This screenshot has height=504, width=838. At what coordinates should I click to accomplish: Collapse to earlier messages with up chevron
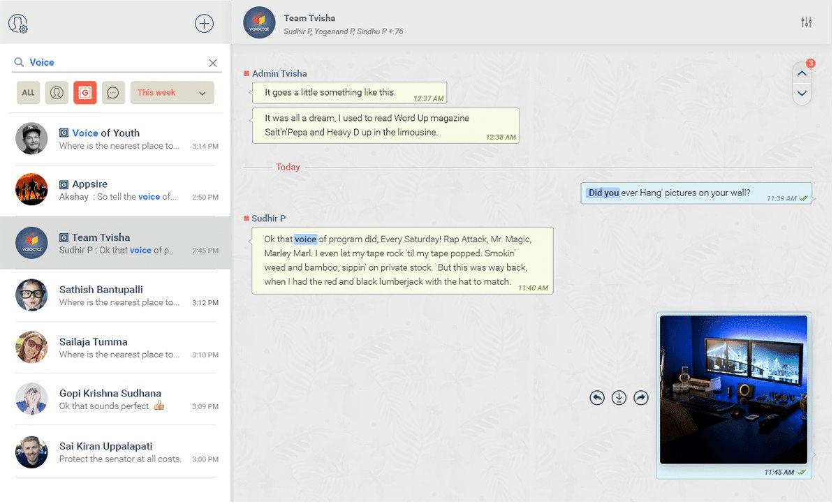point(802,73)
